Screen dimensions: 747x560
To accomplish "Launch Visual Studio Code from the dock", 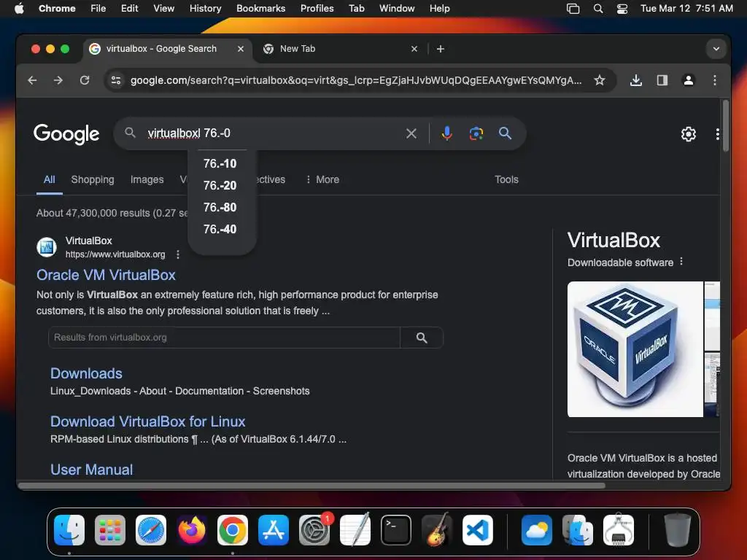I will [x=478, y=530].
